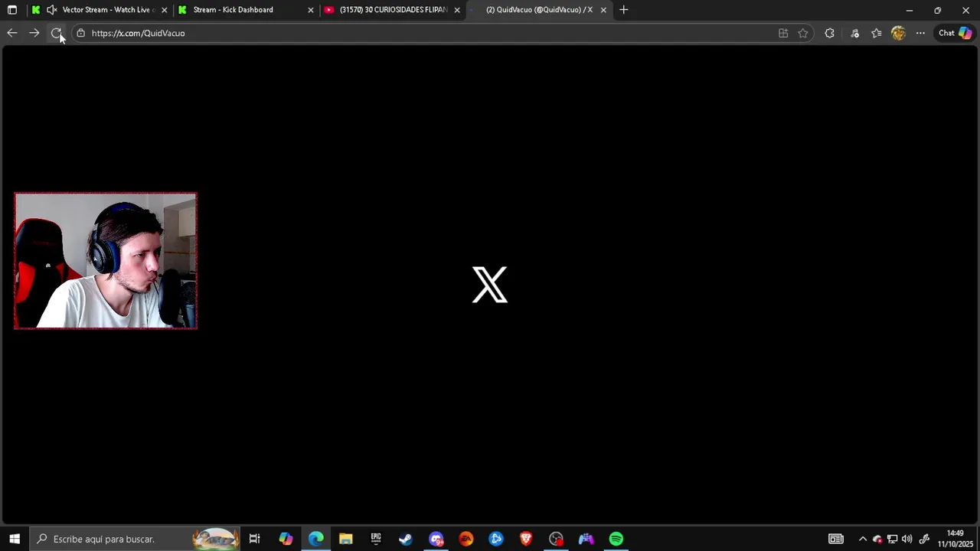Click the taskbar search box

[135, 539]
